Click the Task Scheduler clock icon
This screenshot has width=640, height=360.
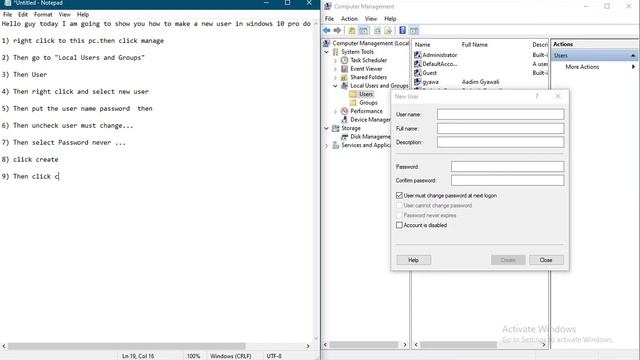click(344, 60)
